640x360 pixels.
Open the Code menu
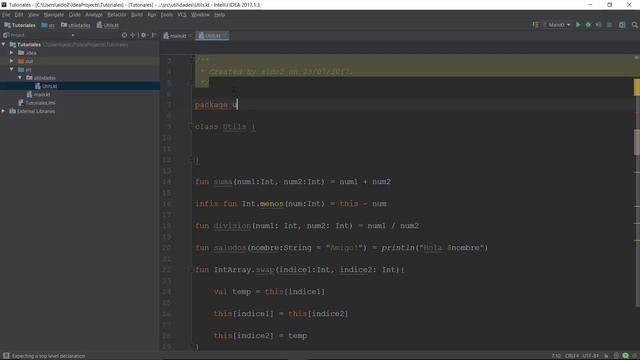pyautogui.click(x=74, y=15)
